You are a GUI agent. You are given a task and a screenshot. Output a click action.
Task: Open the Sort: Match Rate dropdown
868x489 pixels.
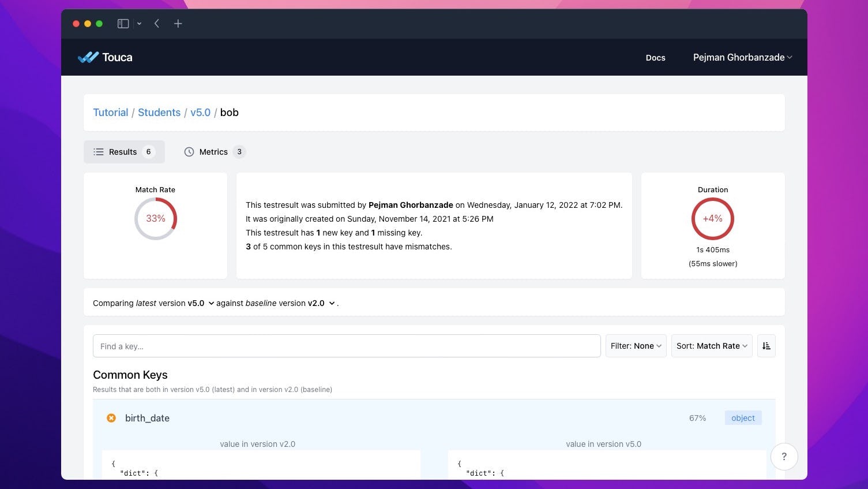coord(712,346)
